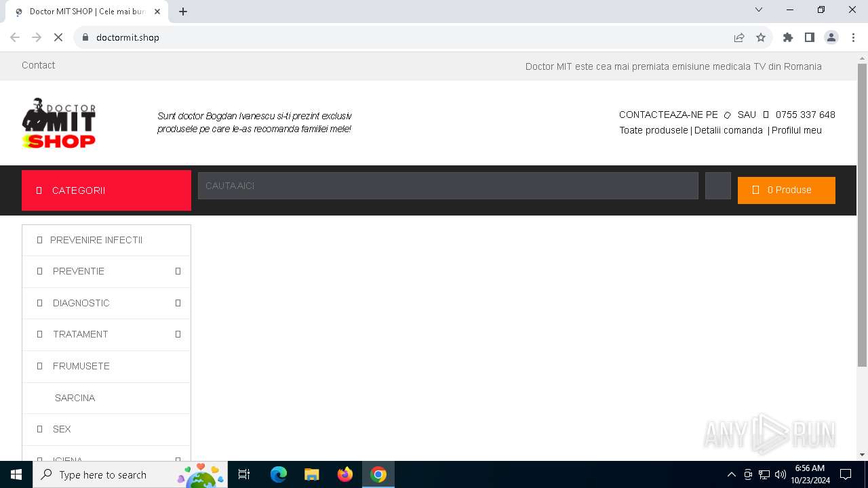Open Windows Start menu
Image resolution: width=868 pixels, height=488 pixels.
pos(16,474)
